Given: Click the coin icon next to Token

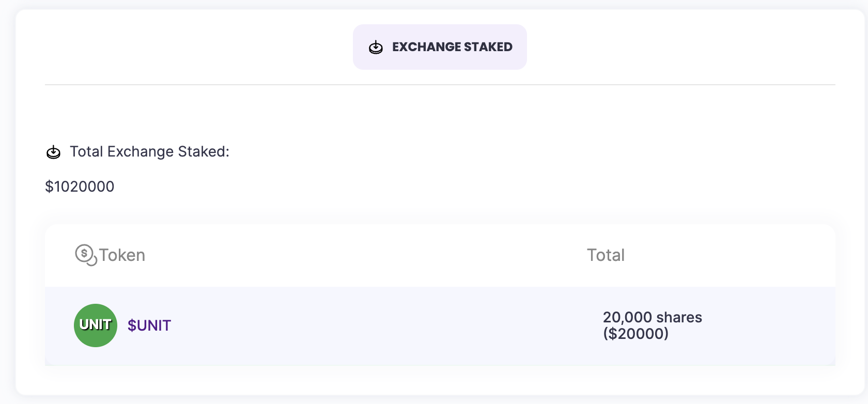Looking at the screenshot, I should [85, 255].
